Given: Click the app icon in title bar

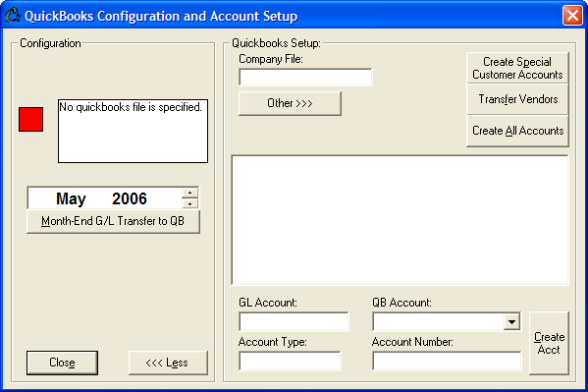Looking at the screenshot, I should coord(13,16).
